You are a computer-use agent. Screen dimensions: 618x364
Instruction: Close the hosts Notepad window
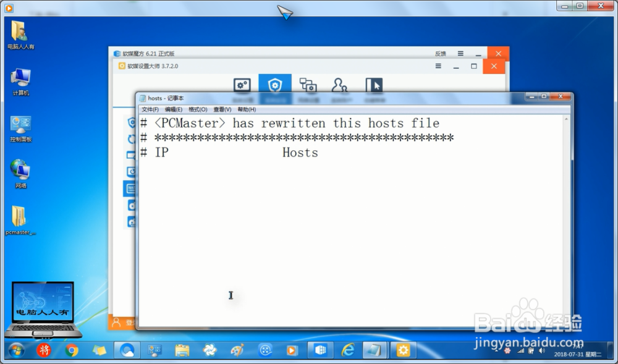(561, 96)
